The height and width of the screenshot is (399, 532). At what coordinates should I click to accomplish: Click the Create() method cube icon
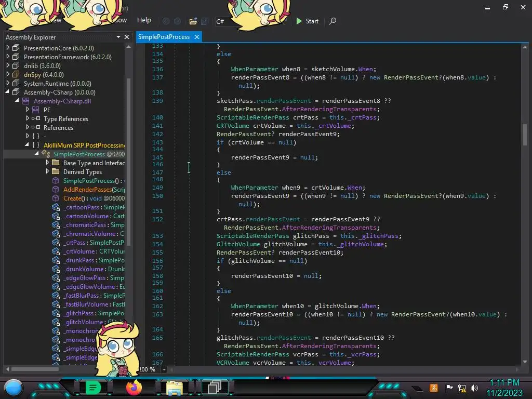pos(56,198)
